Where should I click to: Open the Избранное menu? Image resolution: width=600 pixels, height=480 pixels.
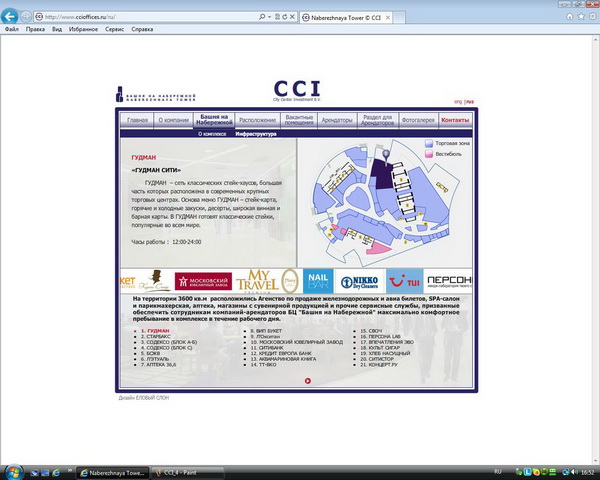(x=83, y=29)
